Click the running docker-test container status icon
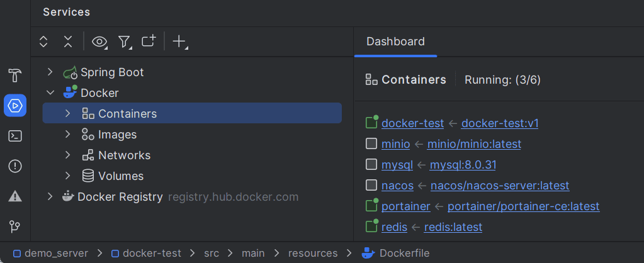 point(372,122)
